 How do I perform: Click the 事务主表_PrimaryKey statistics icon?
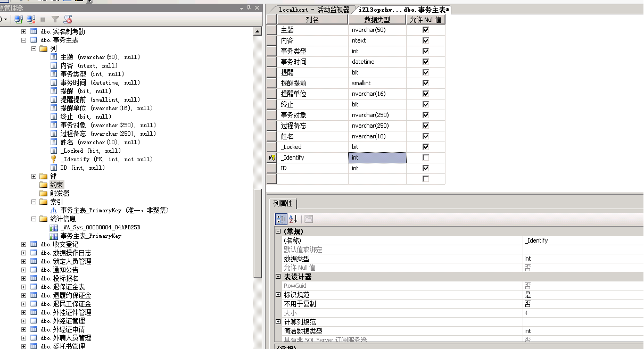(54, 236)
